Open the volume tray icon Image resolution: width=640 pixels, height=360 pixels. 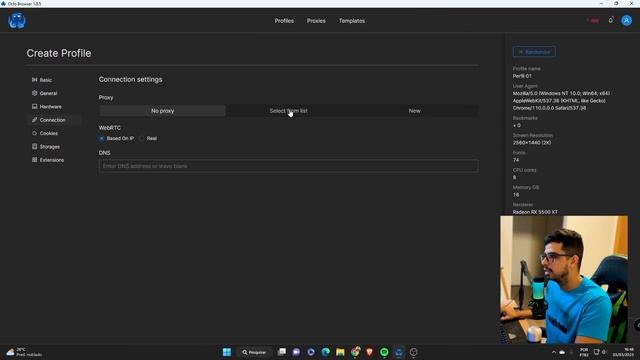point(604,352)
